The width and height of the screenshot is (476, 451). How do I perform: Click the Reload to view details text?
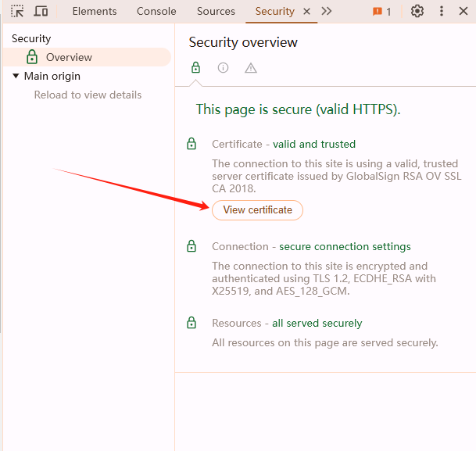[x=88, y=95]
